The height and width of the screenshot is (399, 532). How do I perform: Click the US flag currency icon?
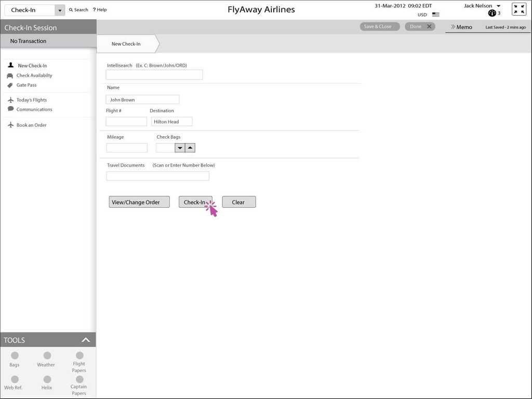point(435,15)
